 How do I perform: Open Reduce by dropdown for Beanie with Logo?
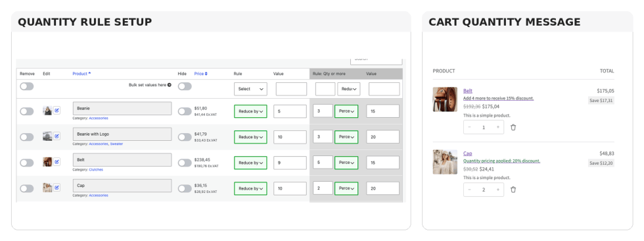(250, 137)
